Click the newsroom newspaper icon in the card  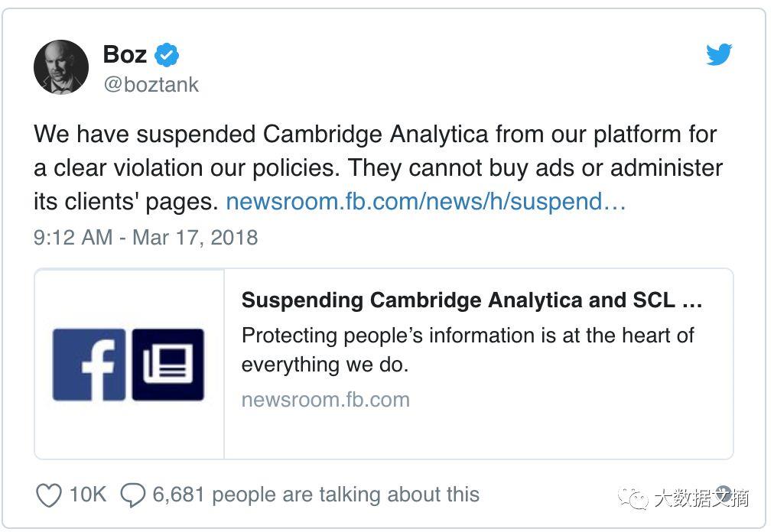pyautogui.click(x=167, y=365)
